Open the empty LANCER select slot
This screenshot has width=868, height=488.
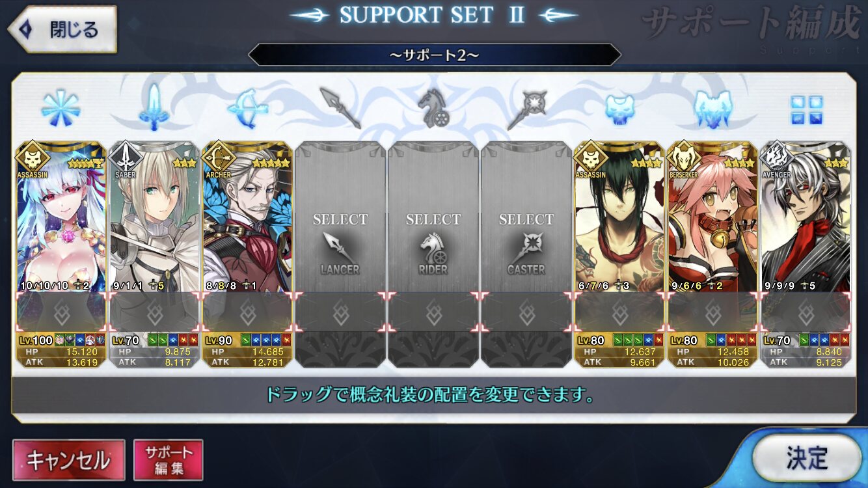coord(340,255)
